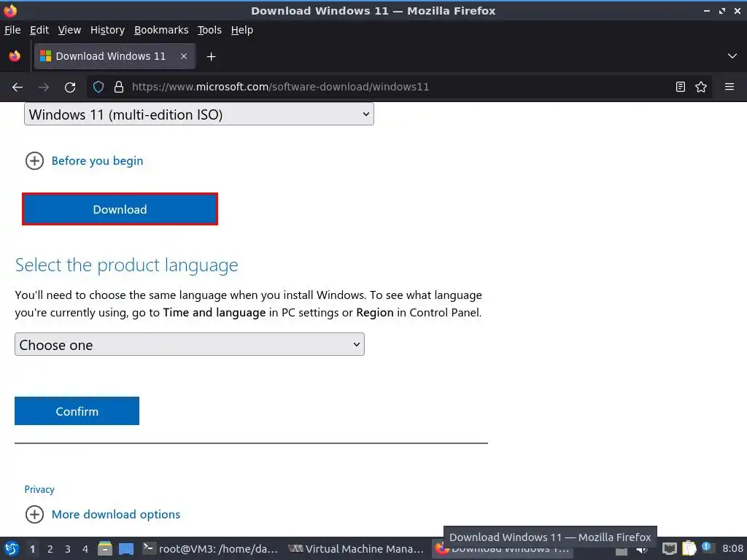Switch to root@VM3 terminal taskbar entry
Image resolution: width=747 pixels, height=560 pixels.
[211, 548]
